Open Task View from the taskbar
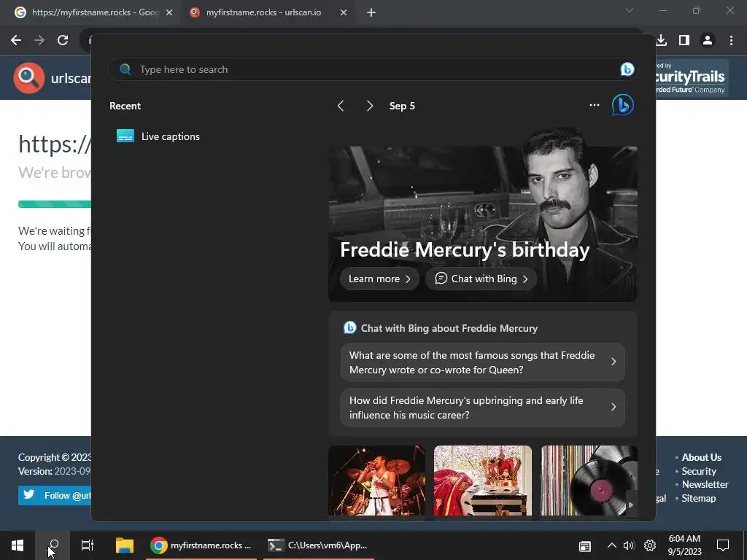 [88, 545]
